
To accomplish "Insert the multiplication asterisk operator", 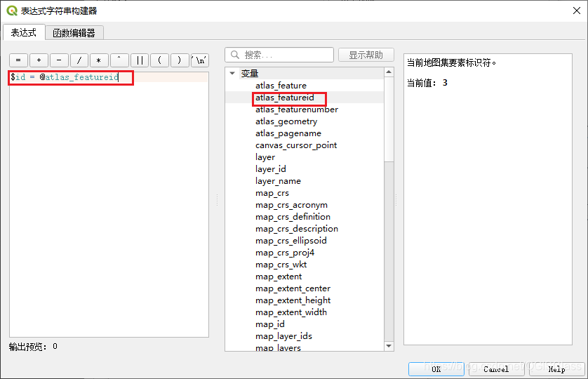I will pyautogui.click(x=99, y=60).
